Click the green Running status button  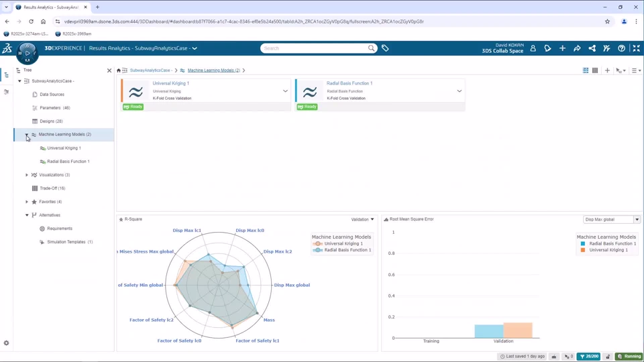pos(629,356)
